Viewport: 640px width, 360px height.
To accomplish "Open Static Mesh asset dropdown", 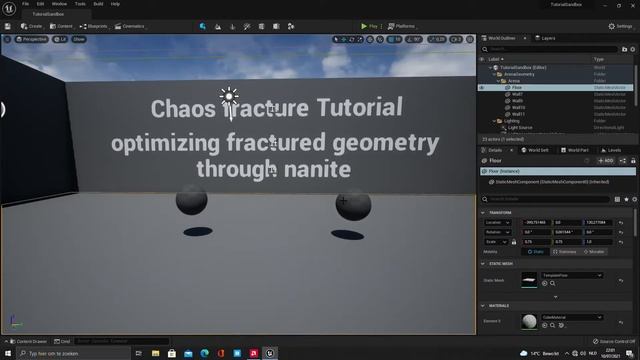I will (x=572, y=276).
